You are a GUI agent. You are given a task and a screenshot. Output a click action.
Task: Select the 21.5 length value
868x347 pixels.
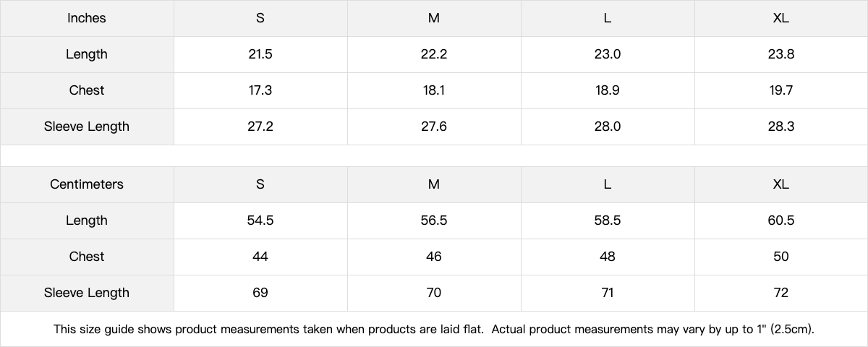click(x=260, y=54)
